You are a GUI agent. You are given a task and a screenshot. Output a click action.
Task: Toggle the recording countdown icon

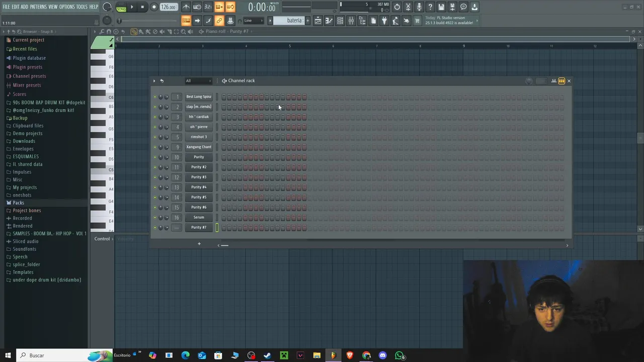coord(208,7)
